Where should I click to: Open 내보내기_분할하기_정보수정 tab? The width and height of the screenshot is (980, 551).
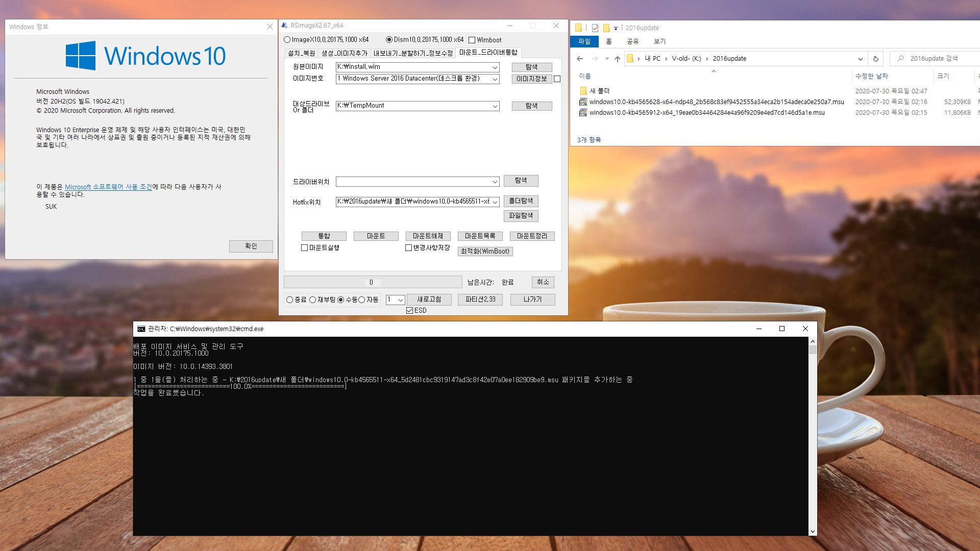413,53
